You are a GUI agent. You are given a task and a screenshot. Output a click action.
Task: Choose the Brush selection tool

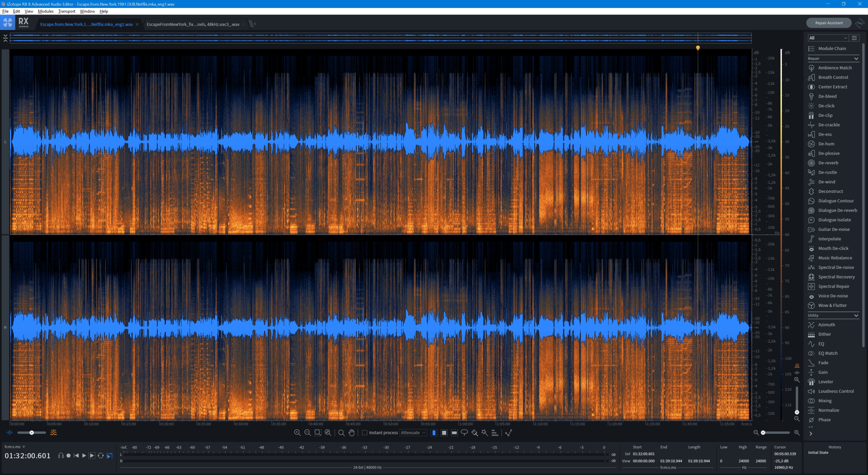pyautogui.click(x=474, y=432)
